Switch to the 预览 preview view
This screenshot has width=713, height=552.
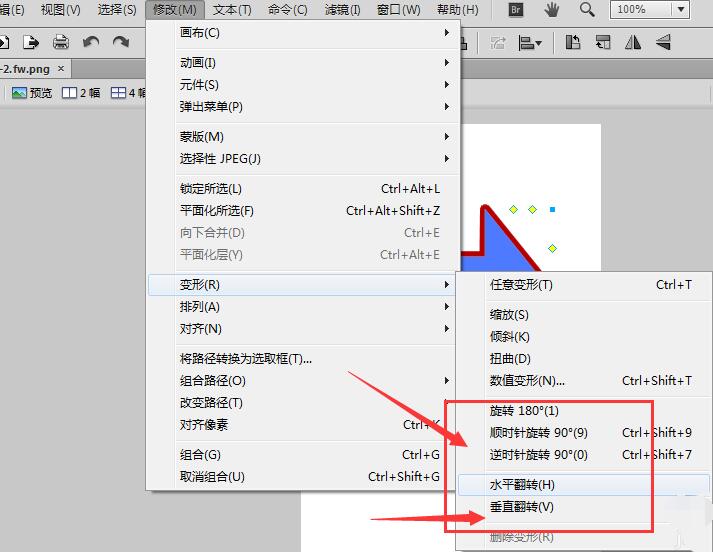[32, 93]
